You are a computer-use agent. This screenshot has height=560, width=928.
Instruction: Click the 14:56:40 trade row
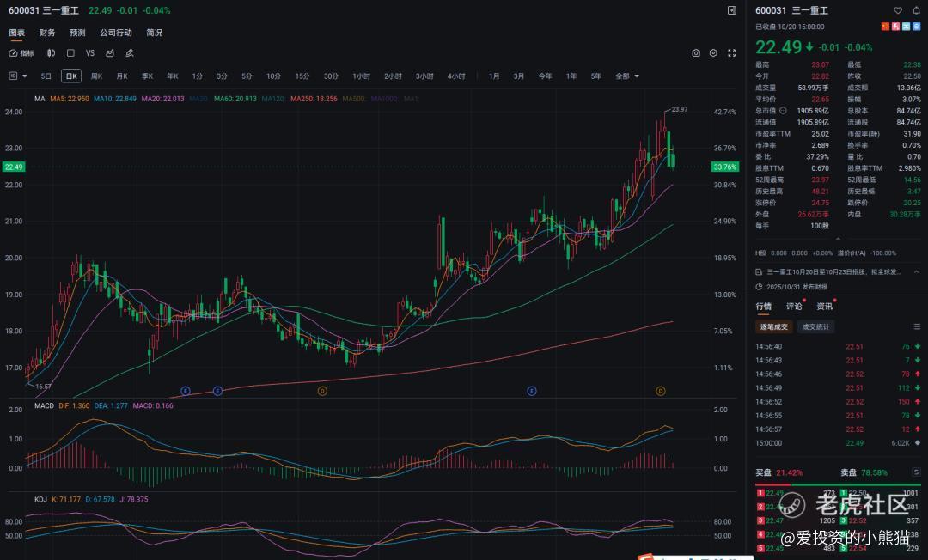click(x=838, y=346)
